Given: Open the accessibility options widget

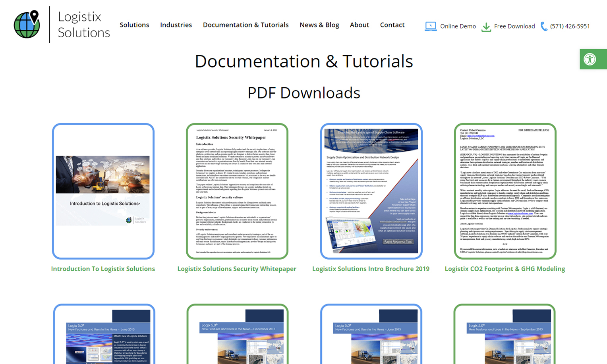Looking at the screenshot, I should pyautogui.click(x=590, y=59).
